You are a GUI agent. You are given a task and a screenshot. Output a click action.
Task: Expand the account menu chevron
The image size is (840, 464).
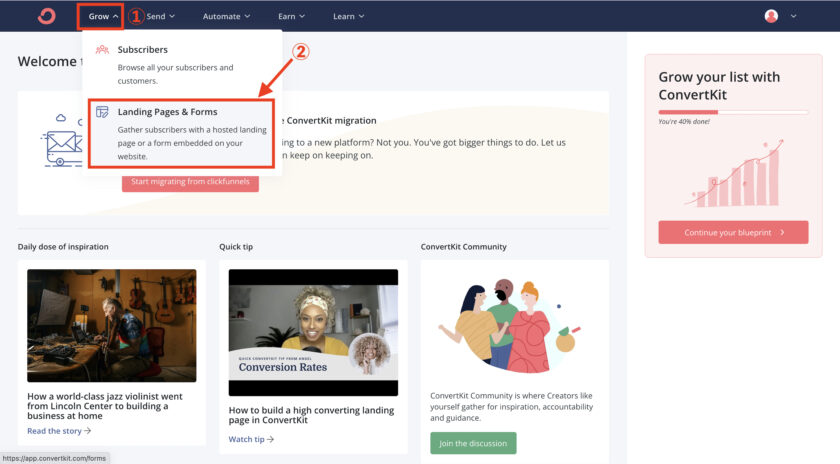pyautogui.click(x=793, y=16)
